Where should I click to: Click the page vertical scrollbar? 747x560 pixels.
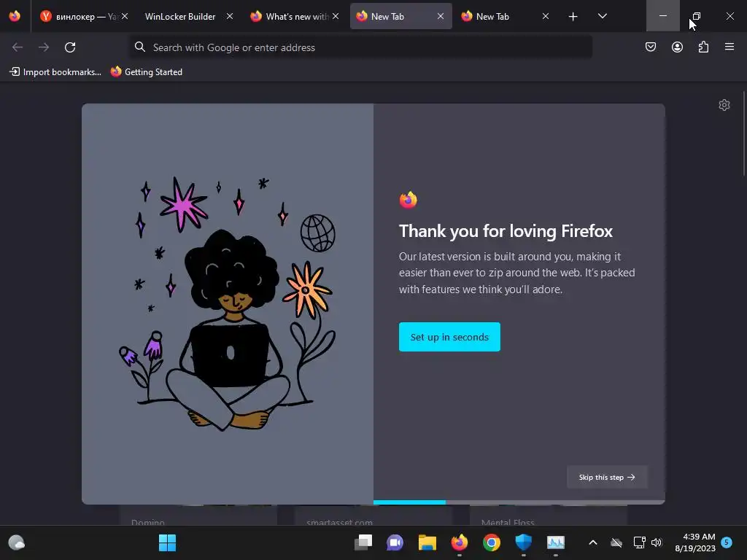pyautogui.click(x=743, y=134)
